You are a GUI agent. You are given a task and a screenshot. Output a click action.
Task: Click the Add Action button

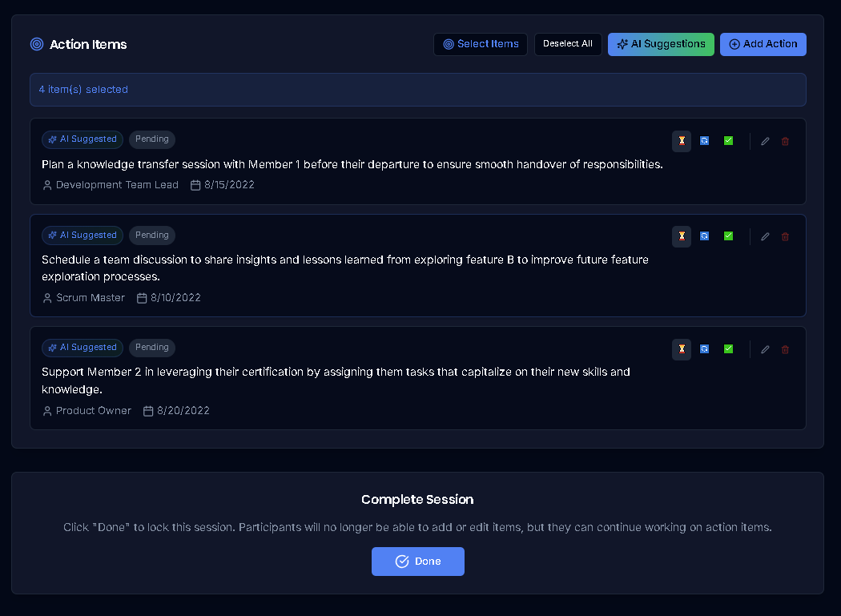pos(763,44)
